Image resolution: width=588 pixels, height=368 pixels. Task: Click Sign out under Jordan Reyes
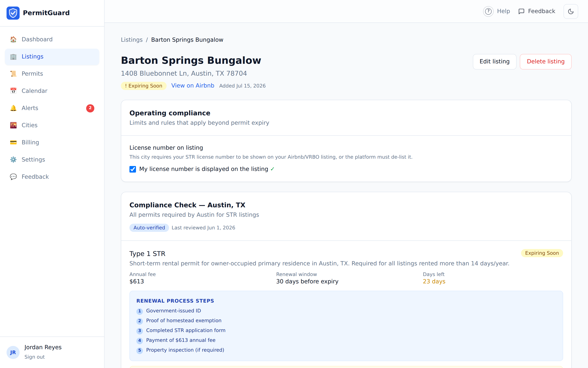(x=35, y=357)
